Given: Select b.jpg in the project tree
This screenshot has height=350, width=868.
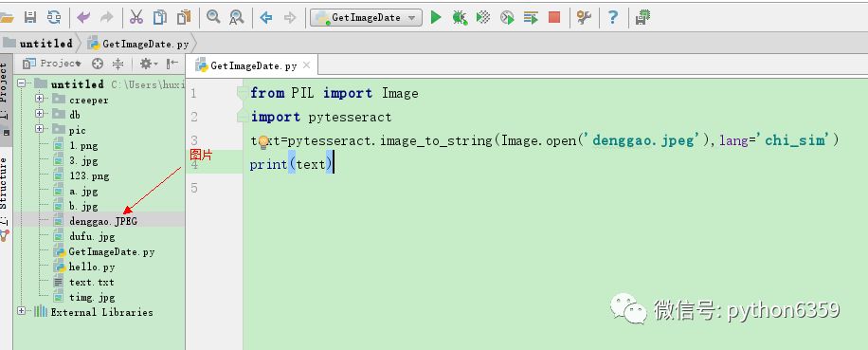Looking at the screenshot, I should point(83,207).
